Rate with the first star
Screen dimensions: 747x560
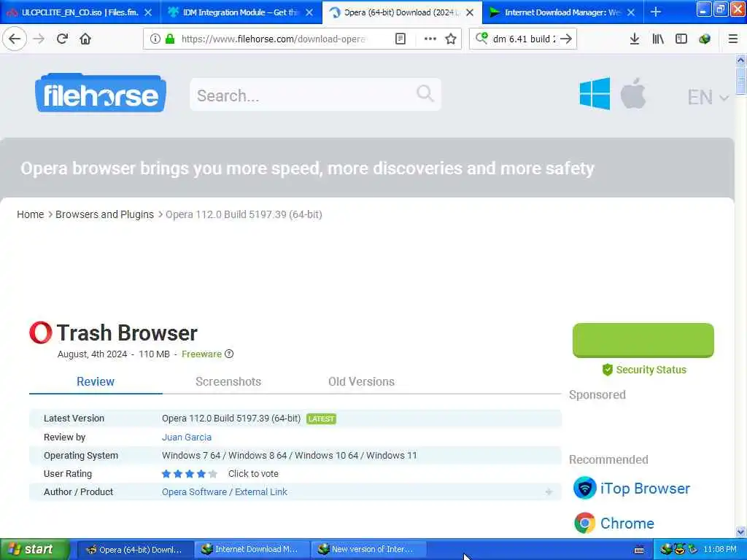166,474
